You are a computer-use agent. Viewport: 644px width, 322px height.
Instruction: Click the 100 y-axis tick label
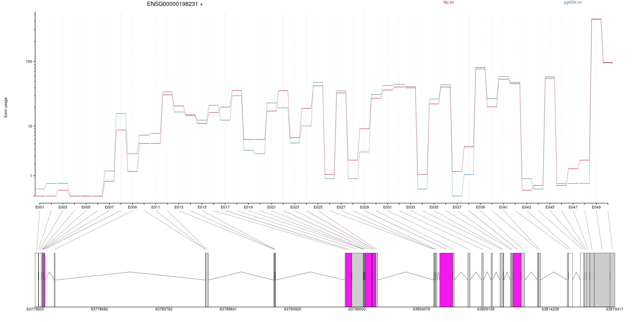click(x=29, y=61)
